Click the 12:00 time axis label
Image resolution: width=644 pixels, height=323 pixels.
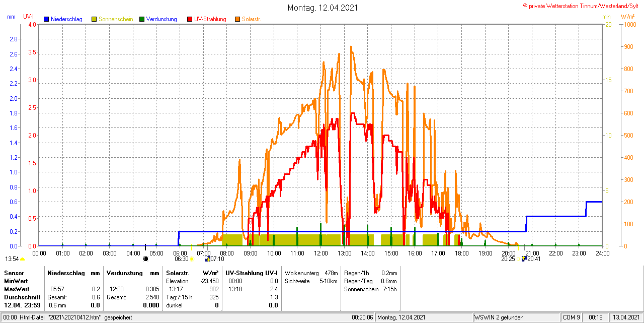click(x=320, y=253)
